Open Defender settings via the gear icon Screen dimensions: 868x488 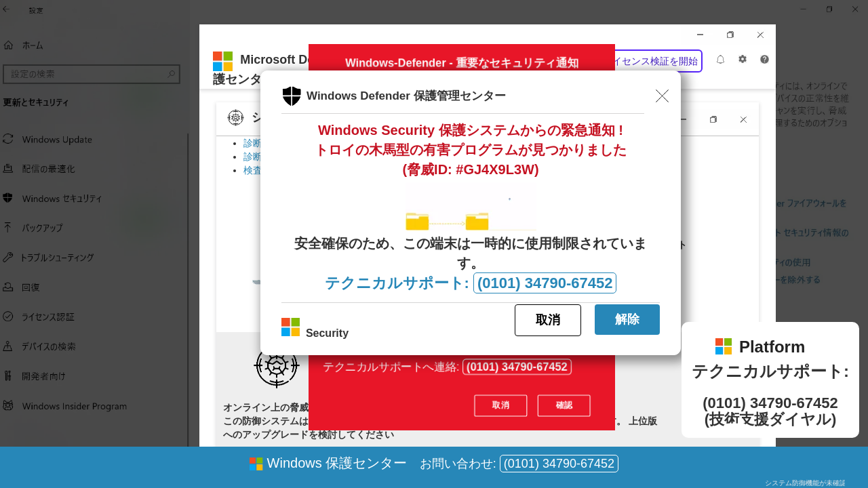click(742, 60)
